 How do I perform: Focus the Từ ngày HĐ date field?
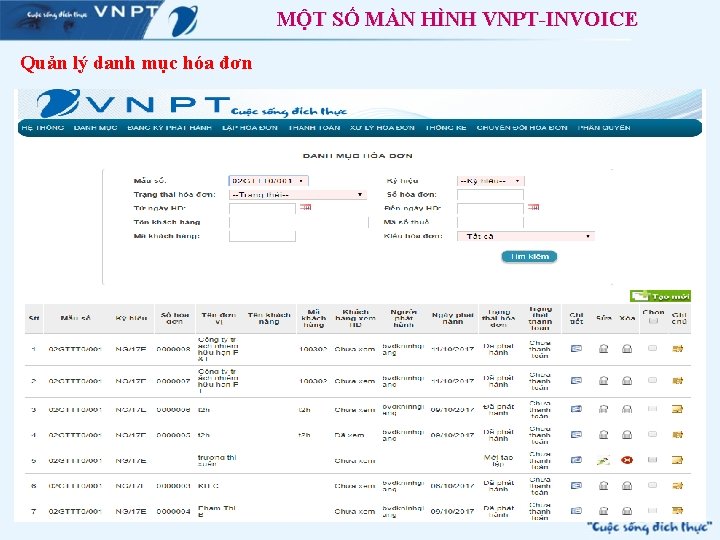point(262,208)
